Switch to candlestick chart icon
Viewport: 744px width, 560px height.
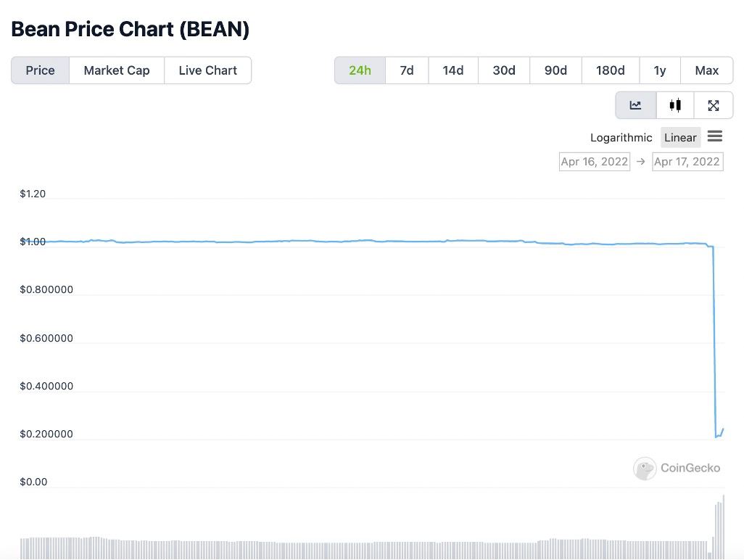[x=675, y=105]
